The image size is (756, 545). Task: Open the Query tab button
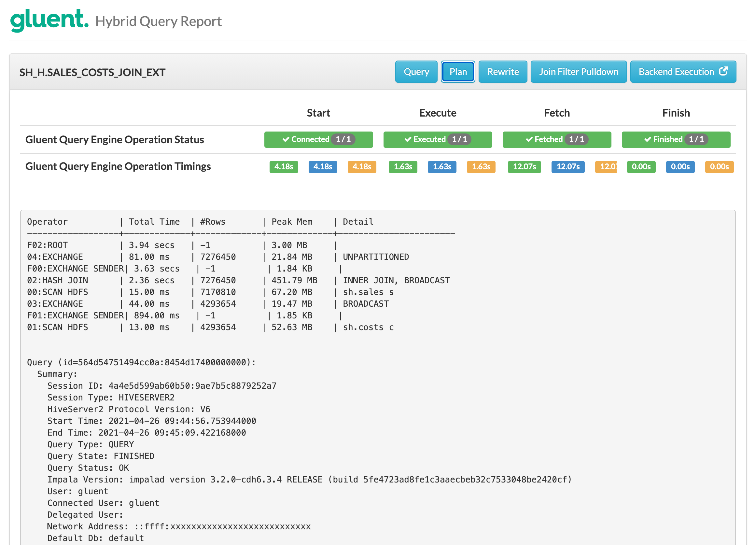416,72
